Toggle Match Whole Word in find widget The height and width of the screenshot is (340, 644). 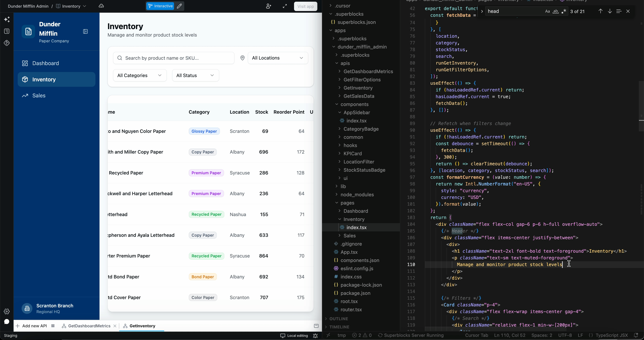pos(555,11)
